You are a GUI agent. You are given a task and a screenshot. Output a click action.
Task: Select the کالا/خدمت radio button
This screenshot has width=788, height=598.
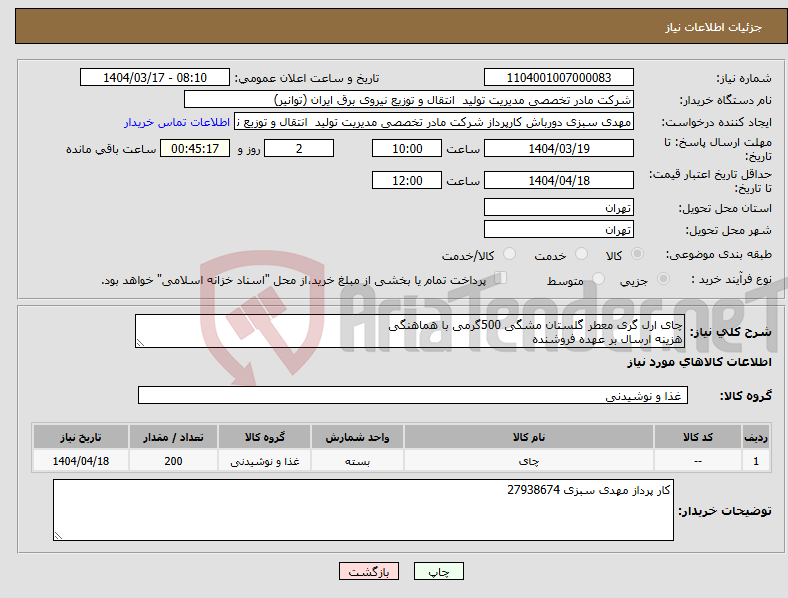[510, 254]
